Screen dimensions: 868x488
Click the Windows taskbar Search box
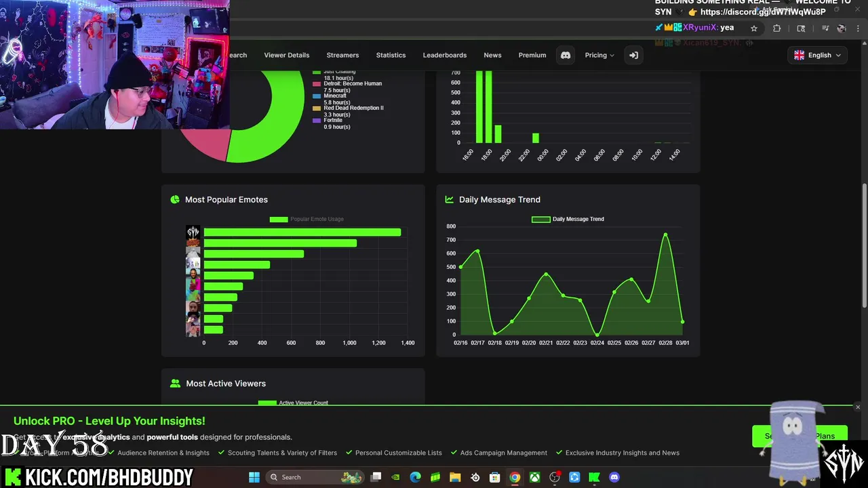315,477
